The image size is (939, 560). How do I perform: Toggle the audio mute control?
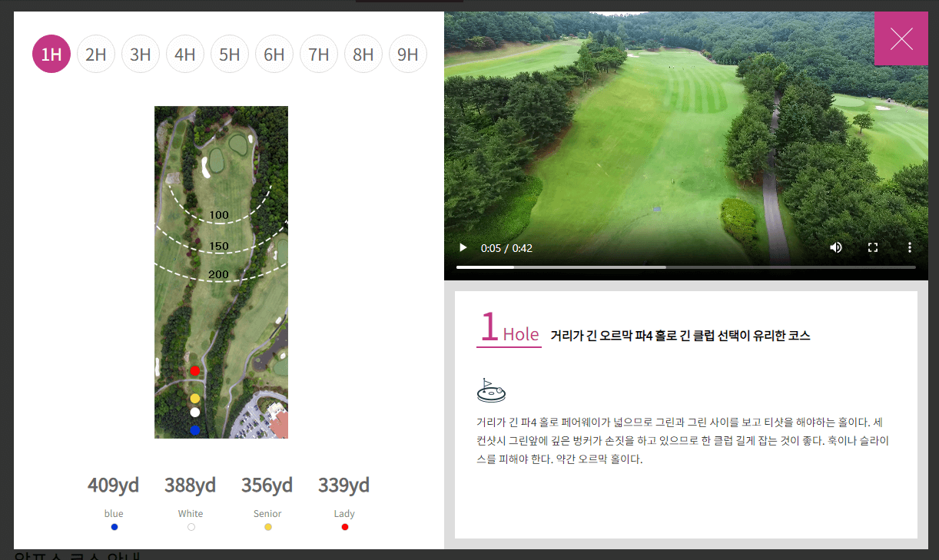coord(836,247)
